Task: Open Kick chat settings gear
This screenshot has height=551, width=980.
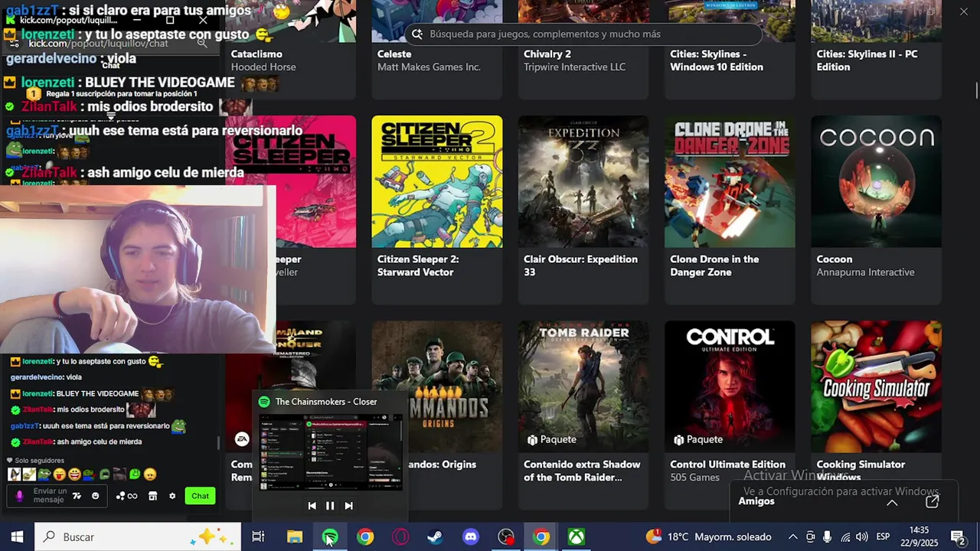Action: coord(172,496)
